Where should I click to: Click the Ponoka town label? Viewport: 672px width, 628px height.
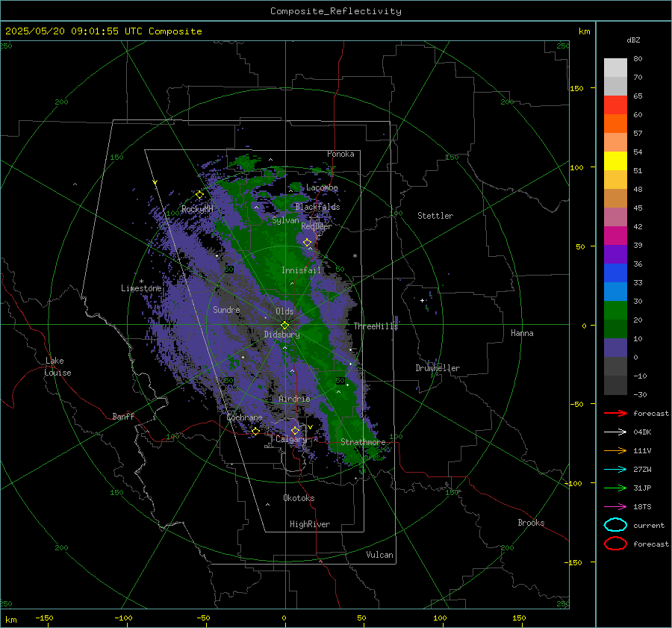[340, 154]
